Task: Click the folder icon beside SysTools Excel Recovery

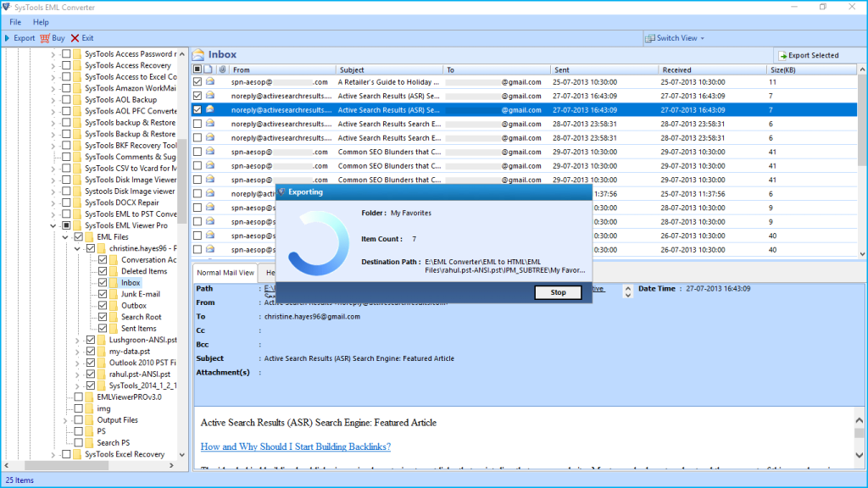Action: (77, 454)
